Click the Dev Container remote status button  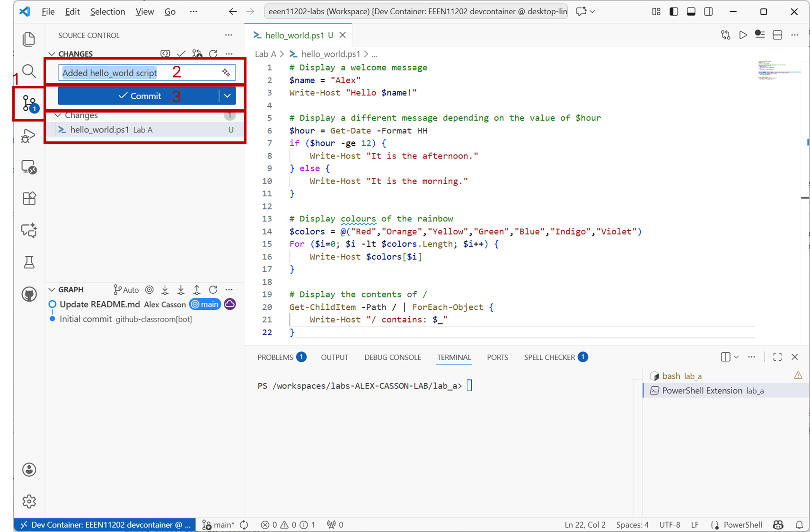tap(105, 524)
